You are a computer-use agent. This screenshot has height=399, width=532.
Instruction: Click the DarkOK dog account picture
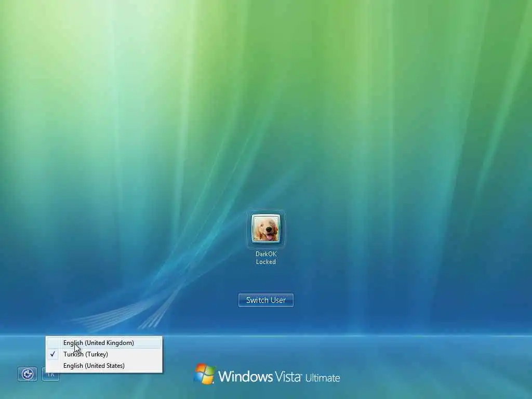266,229
